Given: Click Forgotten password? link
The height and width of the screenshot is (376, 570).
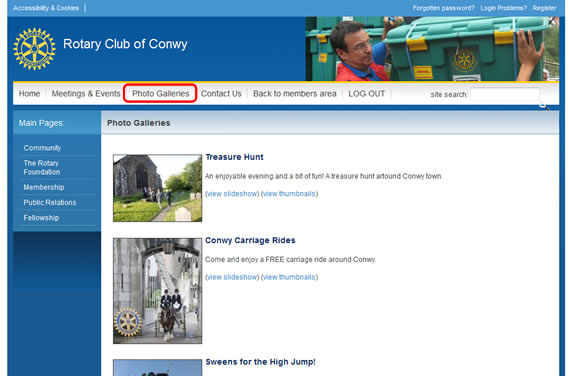Looking at the screenshot, I should pyautogui.click(x=443, y=8).
